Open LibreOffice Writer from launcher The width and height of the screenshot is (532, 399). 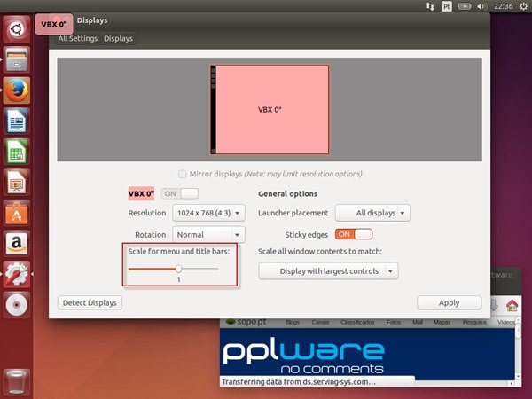(16, 121)
